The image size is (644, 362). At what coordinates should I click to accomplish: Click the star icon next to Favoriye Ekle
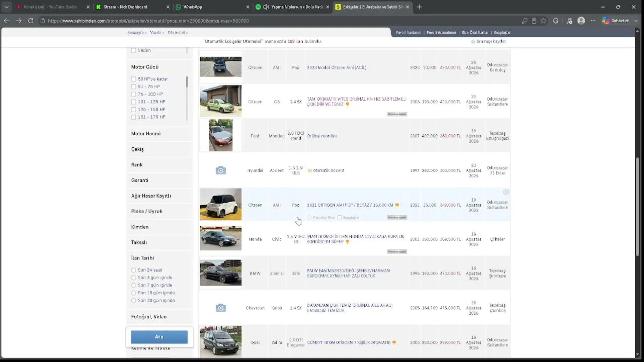309,218
